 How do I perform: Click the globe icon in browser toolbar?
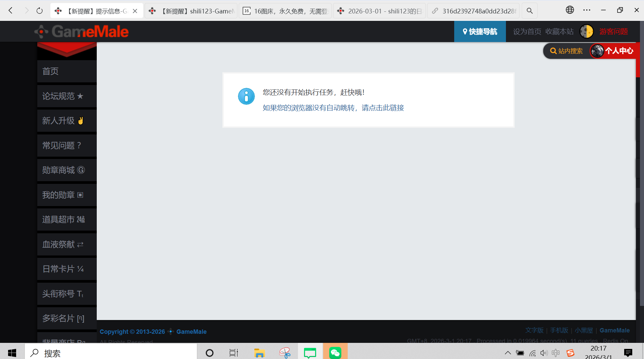tap(570, 10)
